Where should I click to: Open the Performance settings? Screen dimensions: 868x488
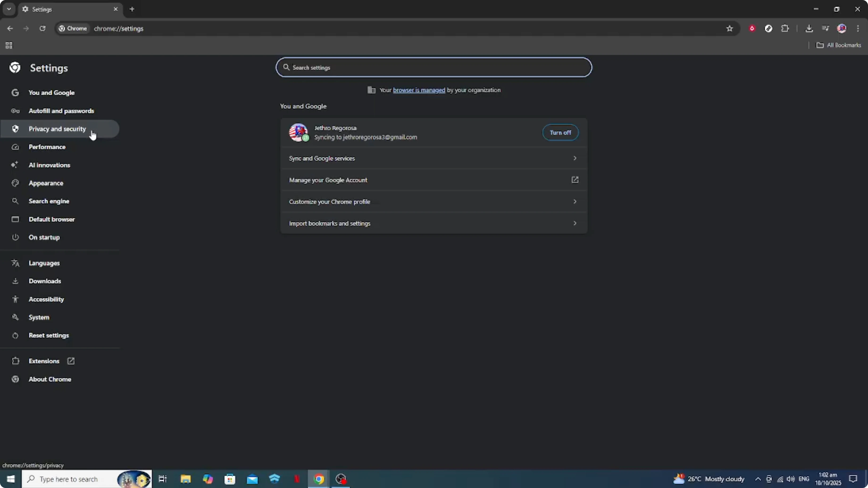click(x=47, y=147)
